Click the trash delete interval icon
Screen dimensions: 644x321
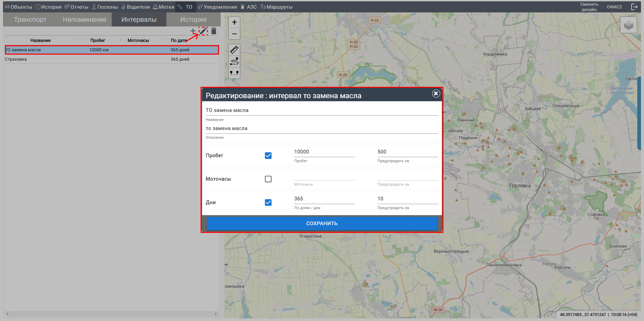point(214,31)
